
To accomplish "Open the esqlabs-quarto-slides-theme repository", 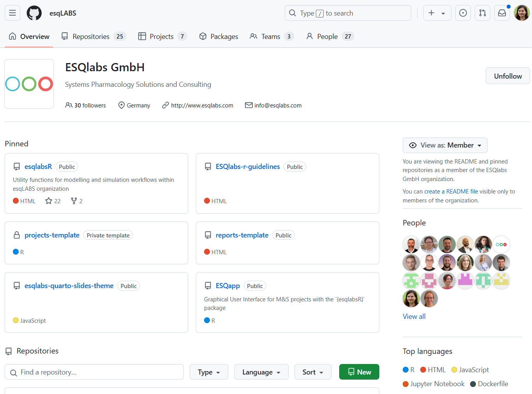I will click(x=69, y=285).
